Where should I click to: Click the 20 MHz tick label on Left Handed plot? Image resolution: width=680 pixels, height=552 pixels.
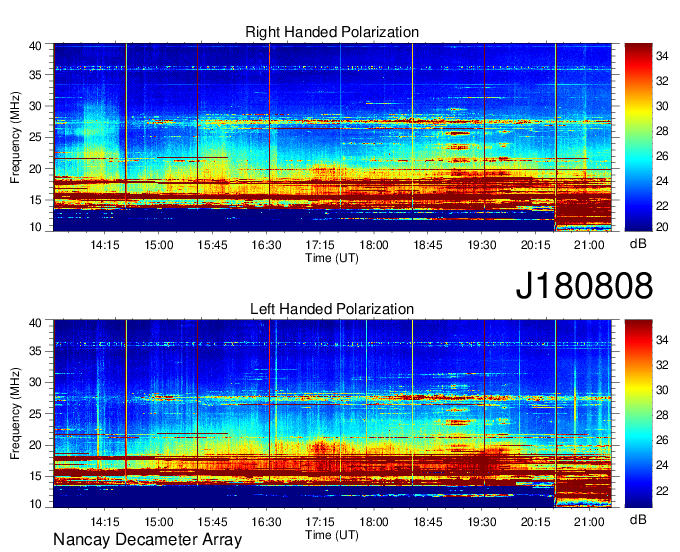[x=35, y=445]
